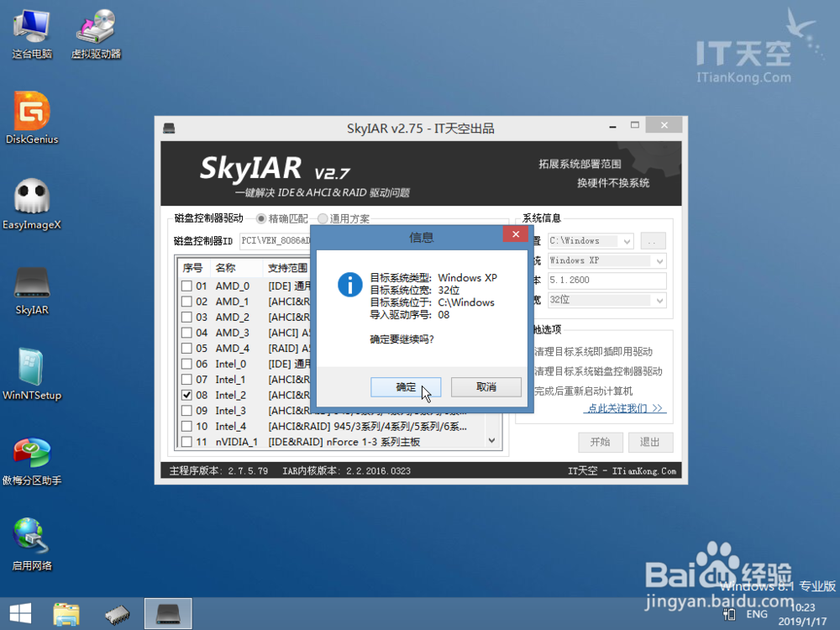Click the 启用网络 desktop icon
Image resolution: width=840 pixels, height=630 pixels.
pyautogui.click(x=32, y=544)
